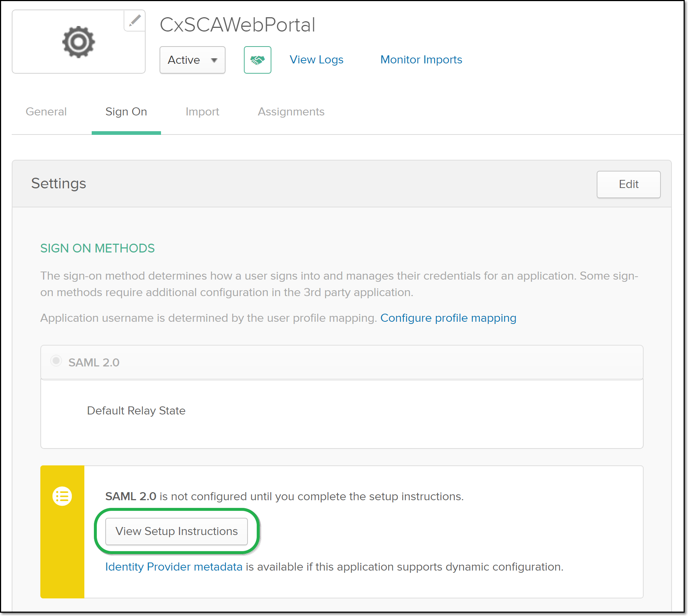Click the View Setup Instructions button
The width and height of the screenshot is (688, 616).
click(176, 531)
